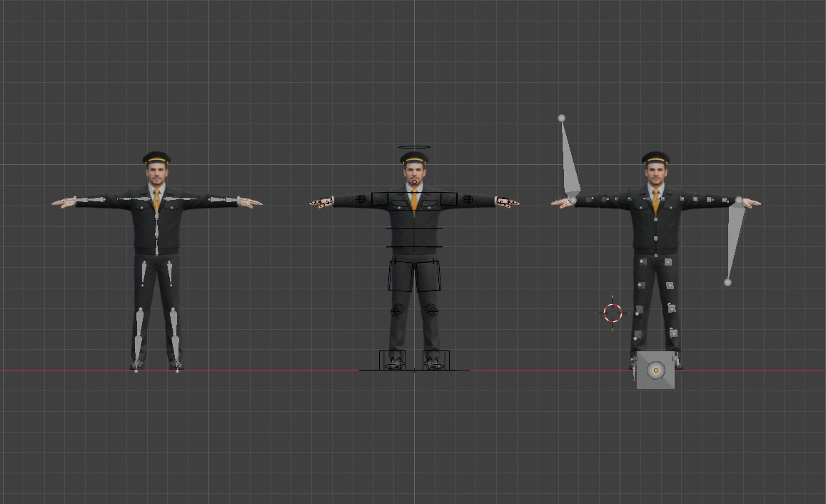Select right character's screen-left hip cube bone
Viewport: 826px width, 504px height.
[x=643, y=262]
